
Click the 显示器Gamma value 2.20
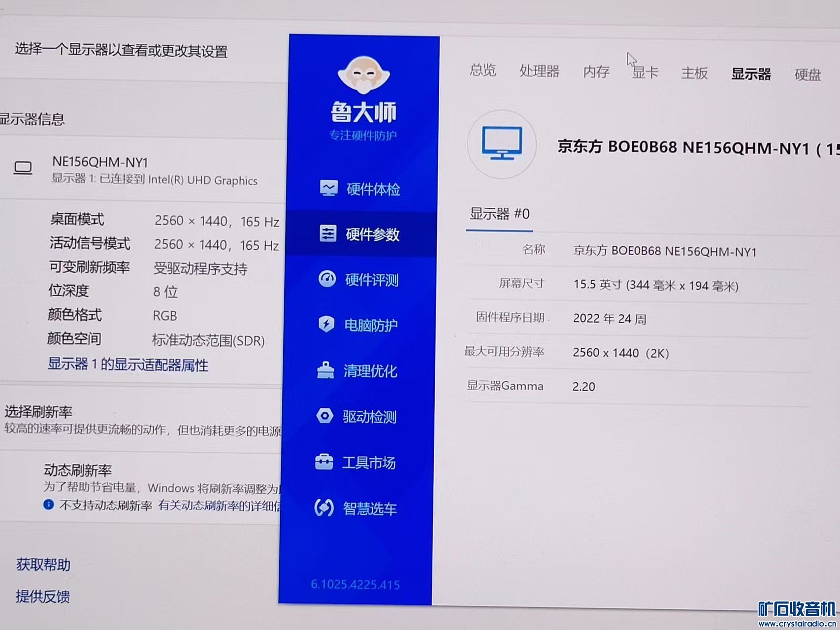583,387
